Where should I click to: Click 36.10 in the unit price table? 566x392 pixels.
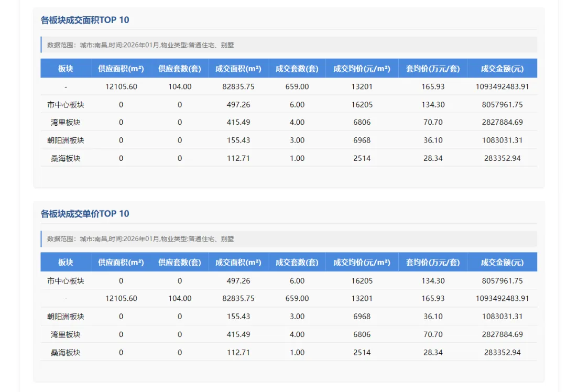433,317
